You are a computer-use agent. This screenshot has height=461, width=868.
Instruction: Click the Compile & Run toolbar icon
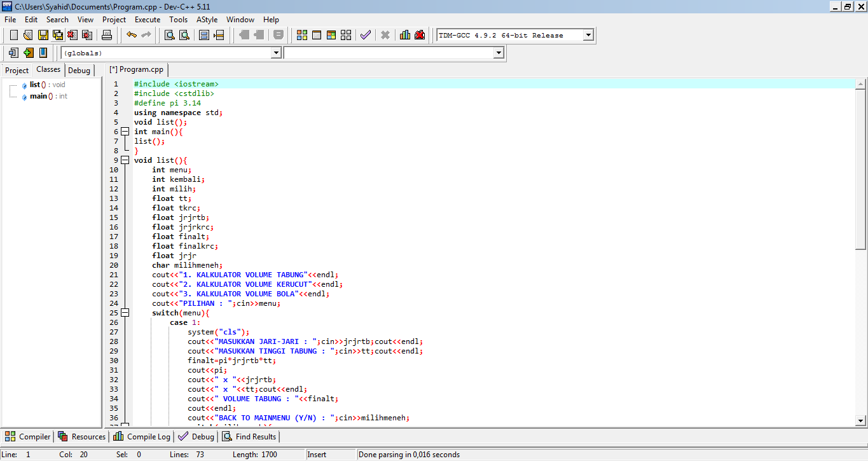331,35
